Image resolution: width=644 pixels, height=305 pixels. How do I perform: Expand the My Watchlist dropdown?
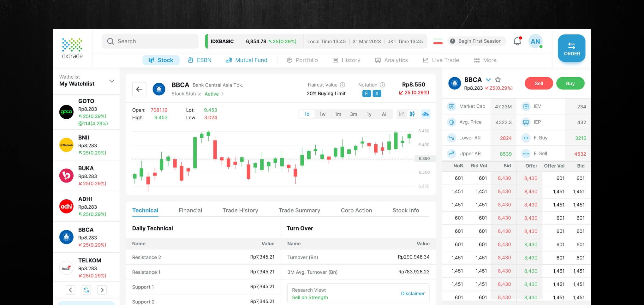(x=111, y=81)
